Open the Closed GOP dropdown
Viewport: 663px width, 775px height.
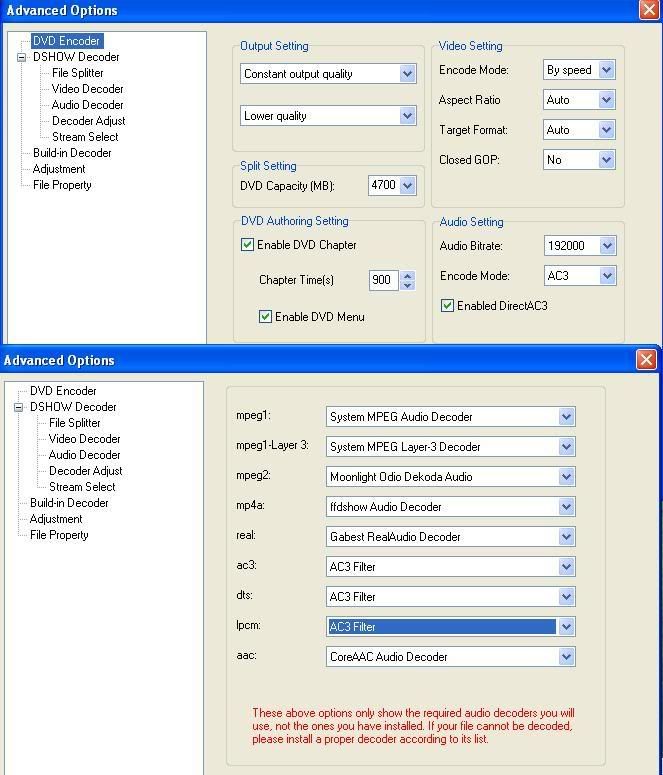pos(606,161)
